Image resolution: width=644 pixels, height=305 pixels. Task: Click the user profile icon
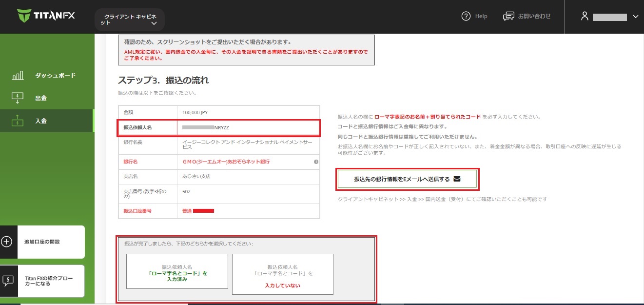click(585, 16)
